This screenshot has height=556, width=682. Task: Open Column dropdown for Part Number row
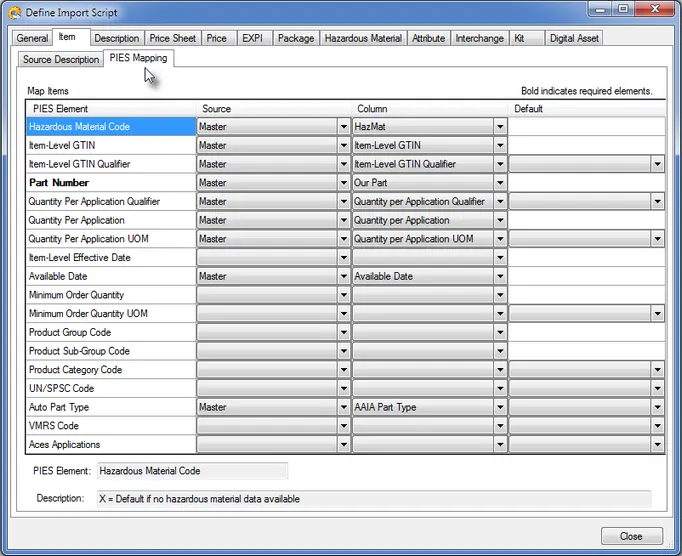pos(499,183)
